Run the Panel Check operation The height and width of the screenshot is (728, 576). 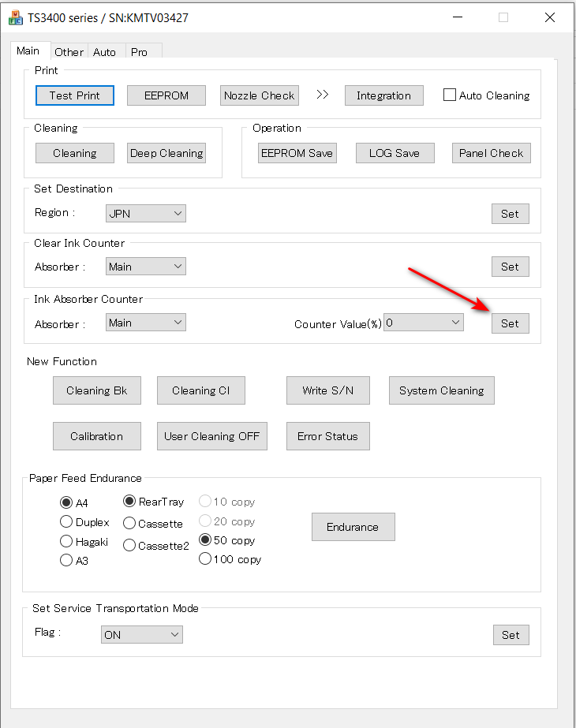coord(492,153)
